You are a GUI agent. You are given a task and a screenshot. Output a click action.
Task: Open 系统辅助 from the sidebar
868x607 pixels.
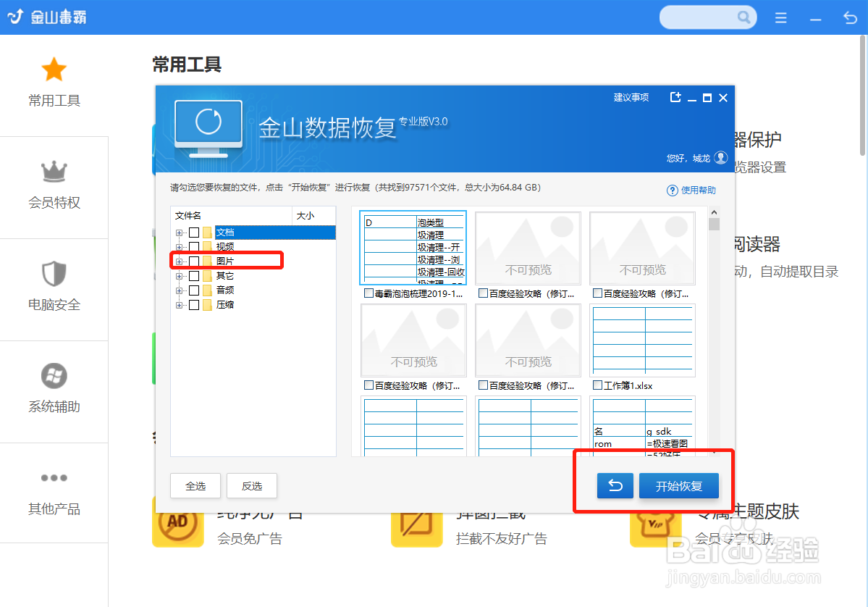54,376
